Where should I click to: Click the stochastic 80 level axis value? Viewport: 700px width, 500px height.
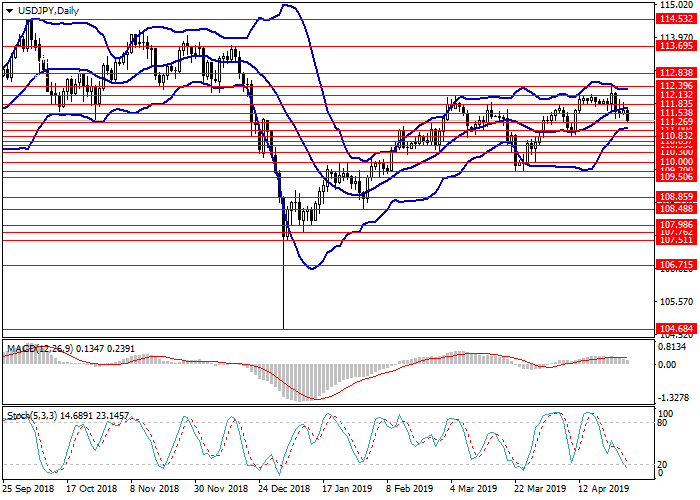[x=664, y=423]
